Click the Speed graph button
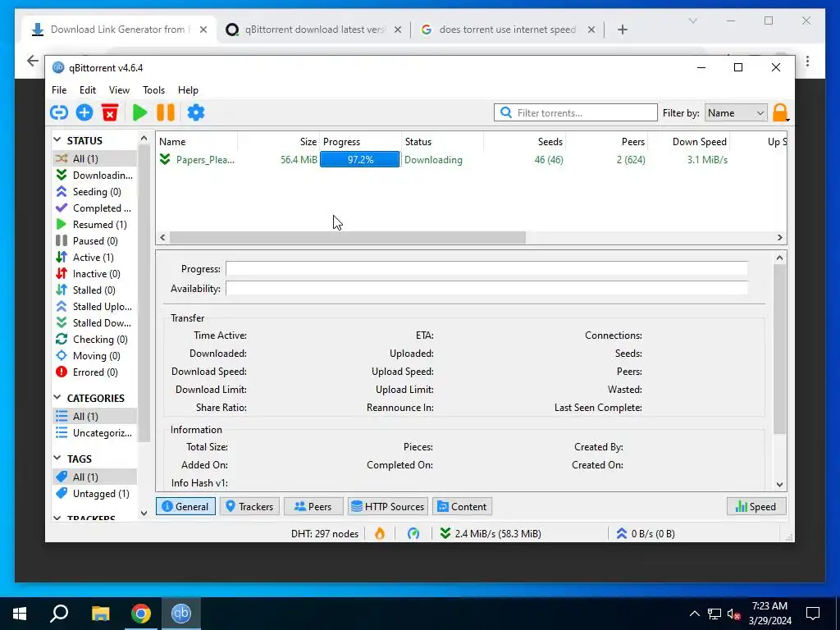This screenshot has width=840, height=630. coord(756,506)
